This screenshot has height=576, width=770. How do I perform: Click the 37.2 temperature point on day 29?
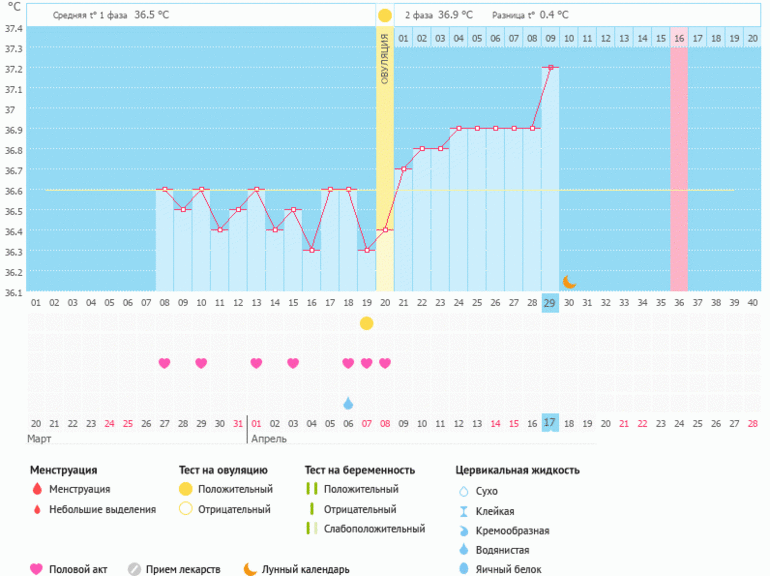(x=550, y=68)
